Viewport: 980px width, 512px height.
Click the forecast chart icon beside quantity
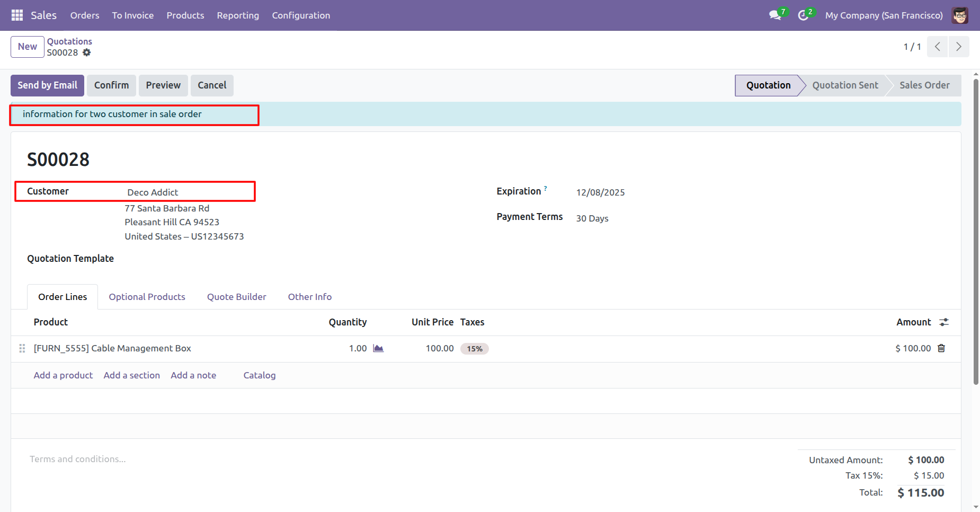click(378, 348)
